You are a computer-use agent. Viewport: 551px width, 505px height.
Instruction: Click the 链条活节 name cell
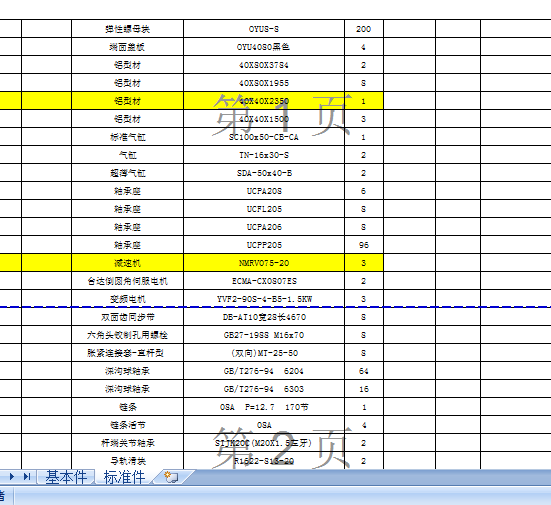(x=127, y=425)
